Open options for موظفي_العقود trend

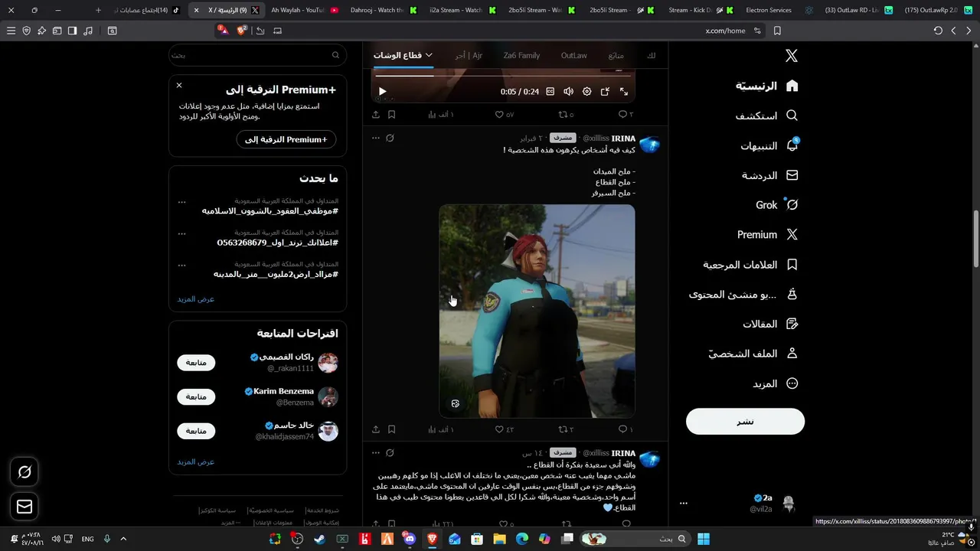181,202
